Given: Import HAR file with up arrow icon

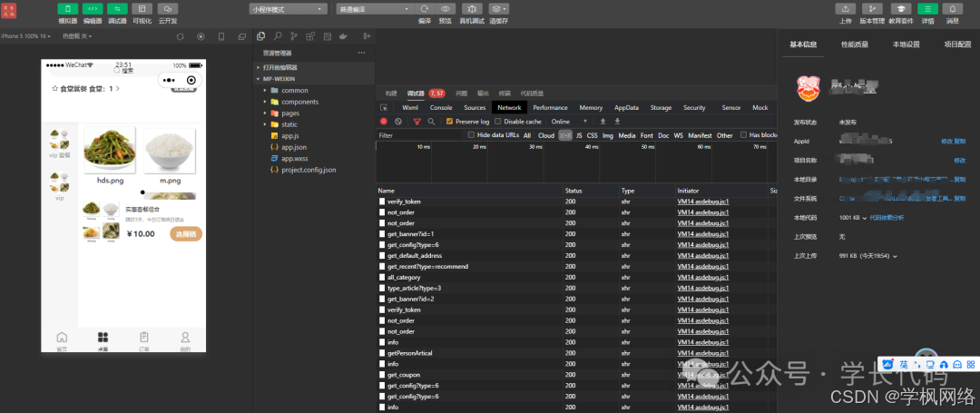Looking at the screenshot, I should click(603, 122).
